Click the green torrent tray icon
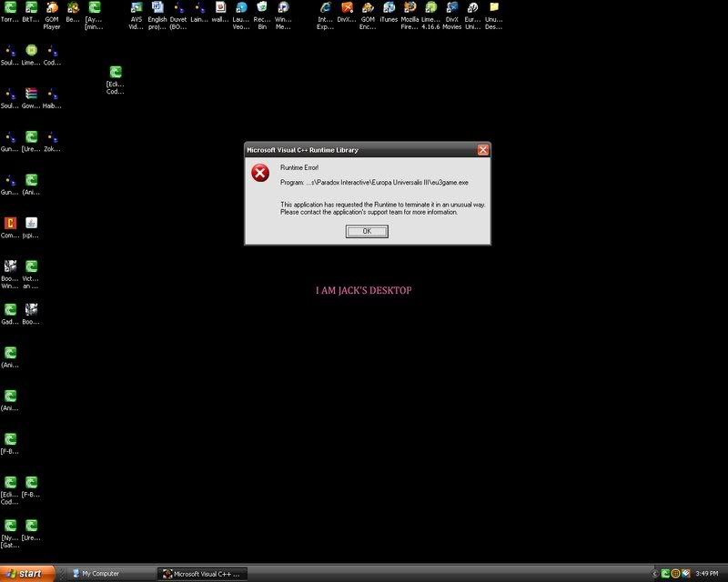This screenshot has width=728, height=582. (x=665, y=574)
